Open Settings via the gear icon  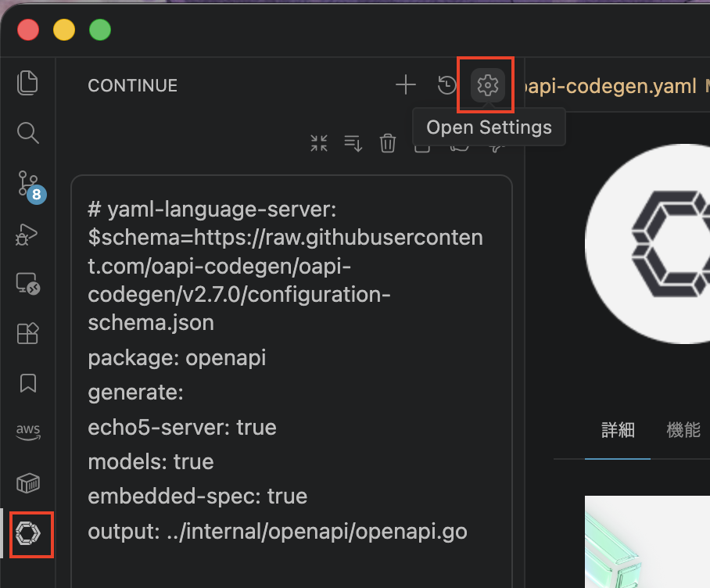(488, 85)
